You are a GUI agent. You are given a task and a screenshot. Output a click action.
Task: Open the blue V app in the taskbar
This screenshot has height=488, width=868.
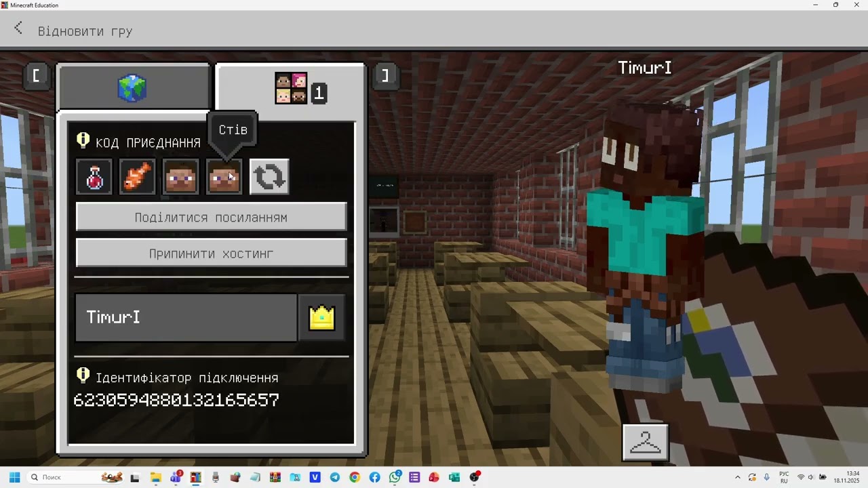(315, 477)
